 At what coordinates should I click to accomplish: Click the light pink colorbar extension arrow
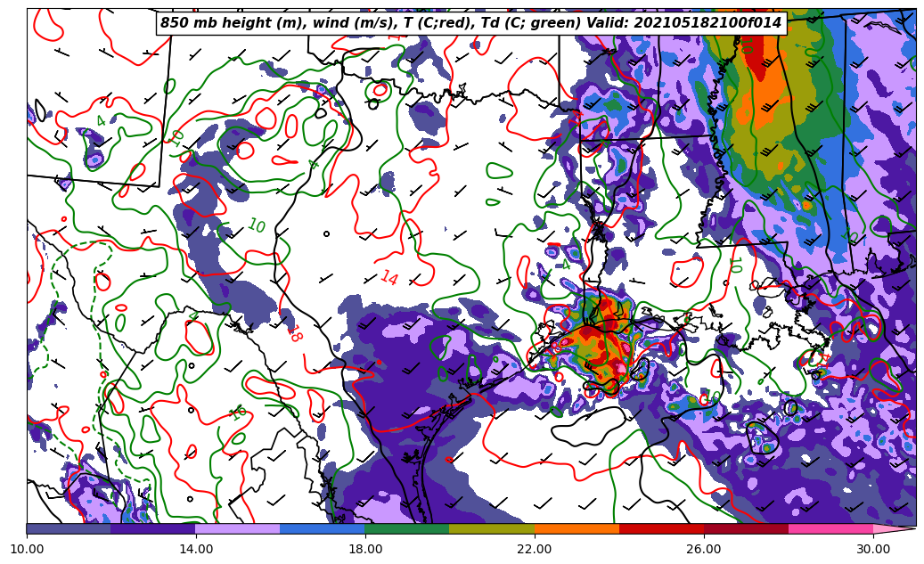point(894,528)
